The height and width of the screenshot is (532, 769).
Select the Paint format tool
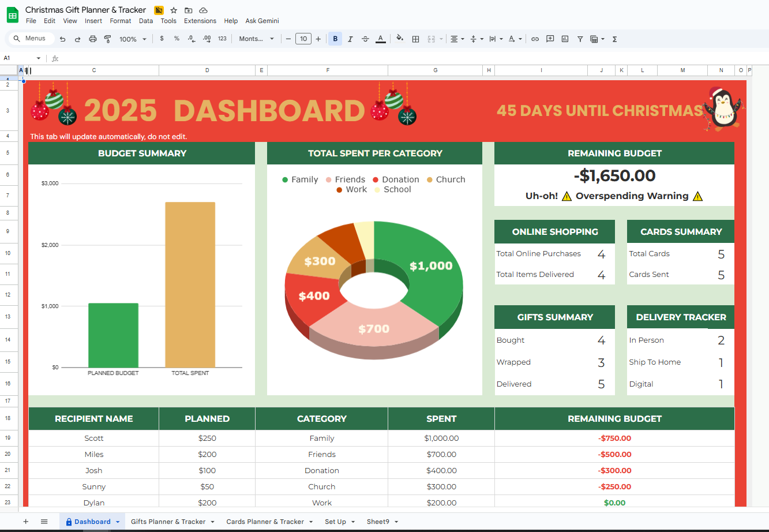pos(107,39)
